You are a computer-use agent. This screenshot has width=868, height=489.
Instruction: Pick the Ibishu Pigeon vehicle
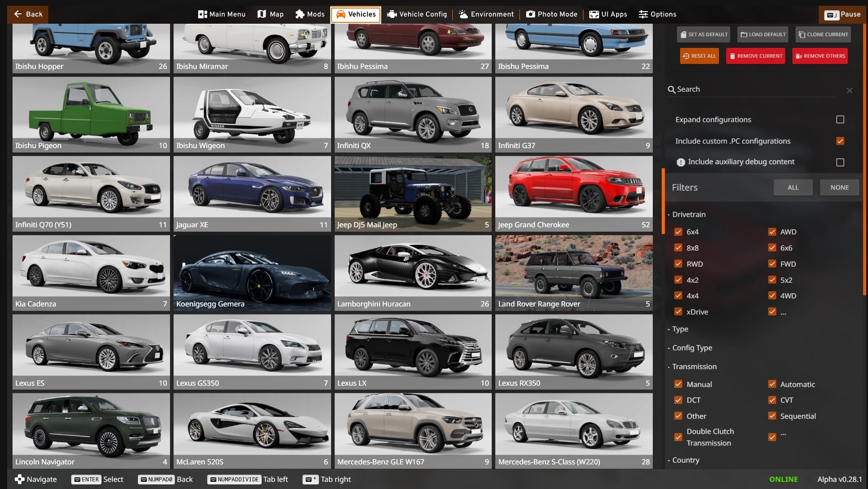(91, 114)
